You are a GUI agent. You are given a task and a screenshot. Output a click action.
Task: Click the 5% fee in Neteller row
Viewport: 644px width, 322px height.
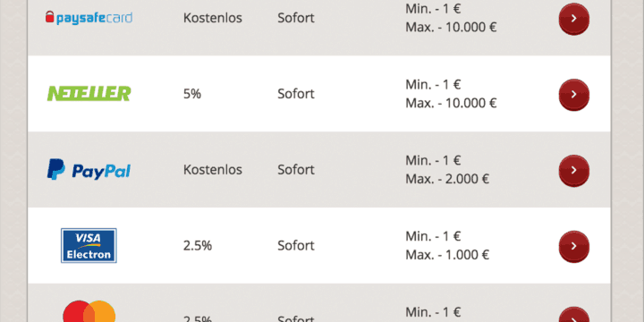(192, 94)
